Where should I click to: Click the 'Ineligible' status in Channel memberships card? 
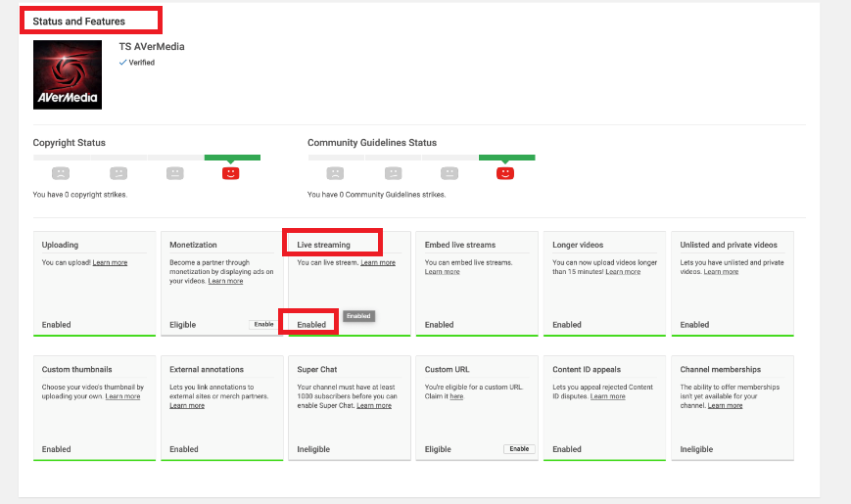[697, 449]
